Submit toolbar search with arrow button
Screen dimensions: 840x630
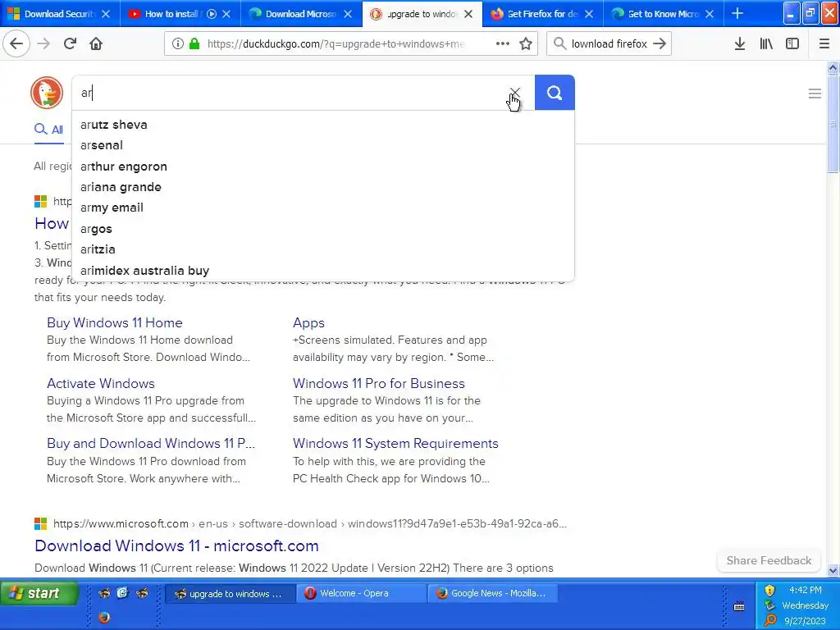click(660, 44)
